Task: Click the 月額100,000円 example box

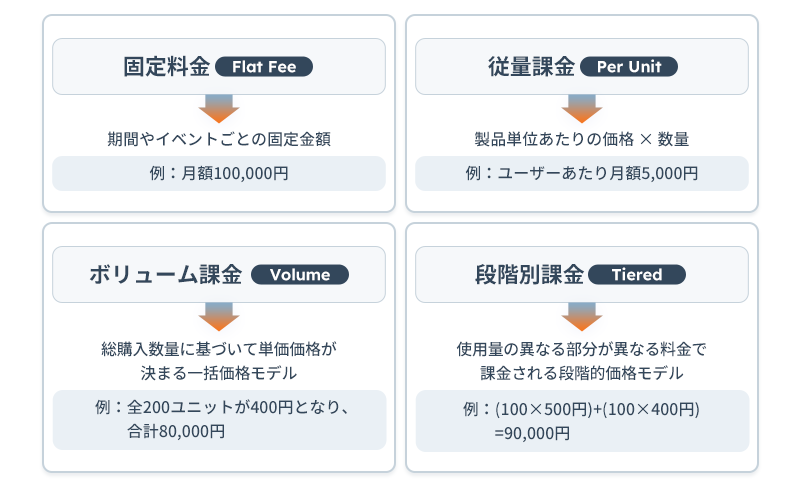Action: 219,173
